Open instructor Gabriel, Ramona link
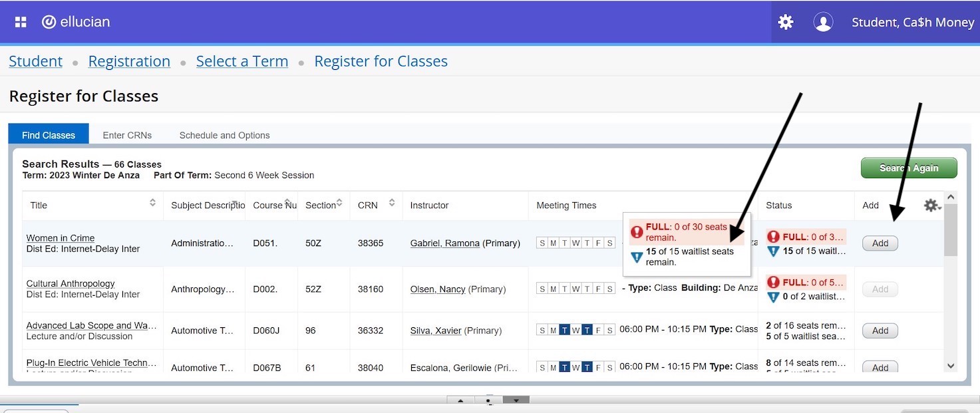 click(x=444, y=243)
